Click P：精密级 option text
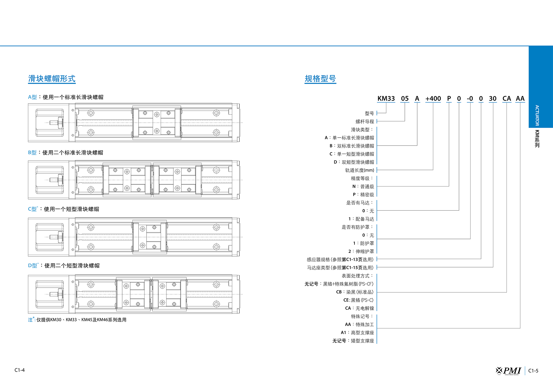This screenshot has height=392, width=553. coord(363,194)
